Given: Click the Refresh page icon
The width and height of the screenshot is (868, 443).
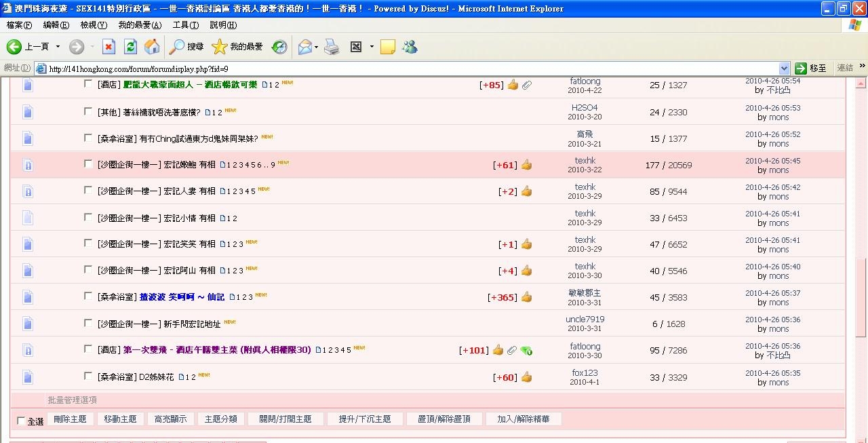Looking at the screenshot, I should [x=131, y=47].
